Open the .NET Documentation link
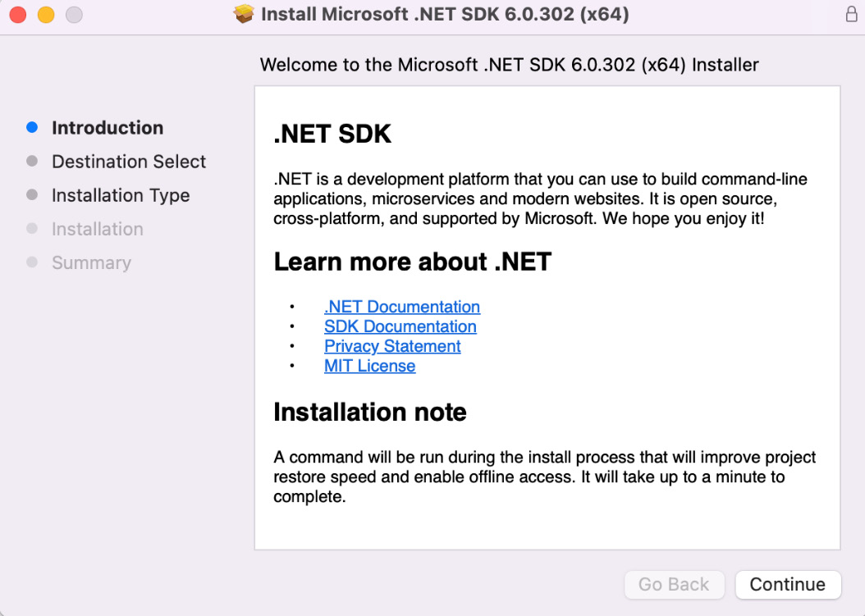Image resolution: width=865 pixels, height=616 pixels. (401, 307)
